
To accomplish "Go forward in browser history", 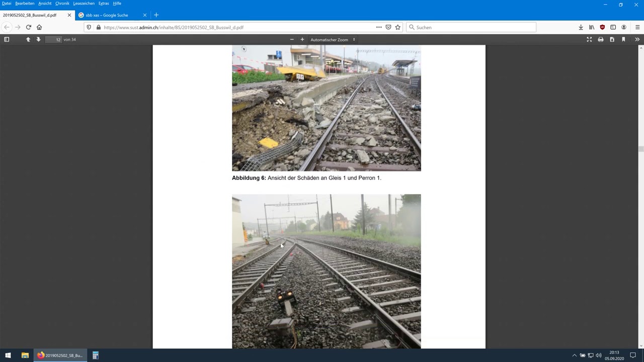I will pos(18,27).
